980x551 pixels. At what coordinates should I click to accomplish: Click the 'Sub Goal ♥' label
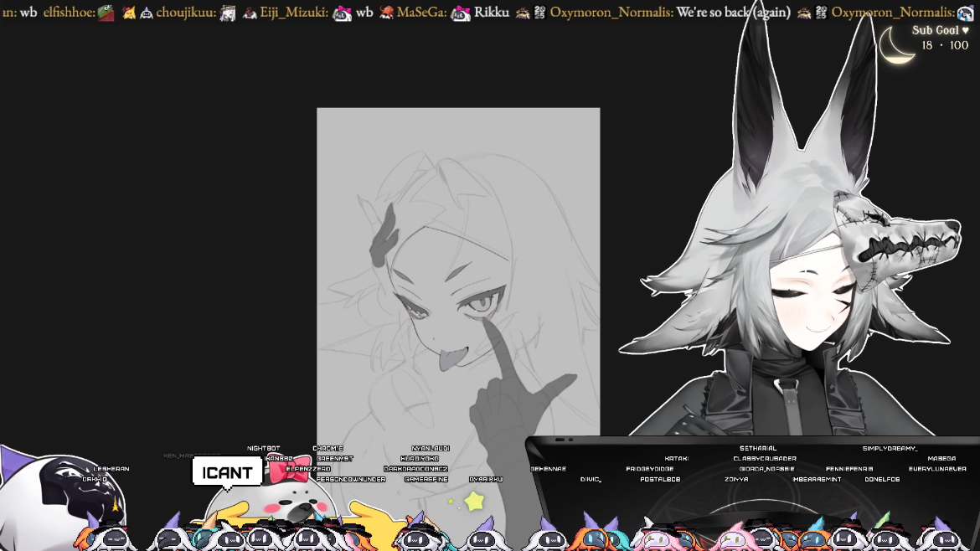pyautogui.click(x=940, y=30)
